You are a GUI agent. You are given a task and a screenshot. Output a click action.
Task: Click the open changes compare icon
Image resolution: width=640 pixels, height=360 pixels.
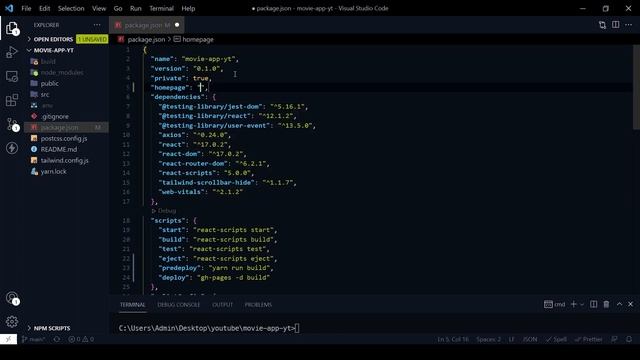(602, 25)
